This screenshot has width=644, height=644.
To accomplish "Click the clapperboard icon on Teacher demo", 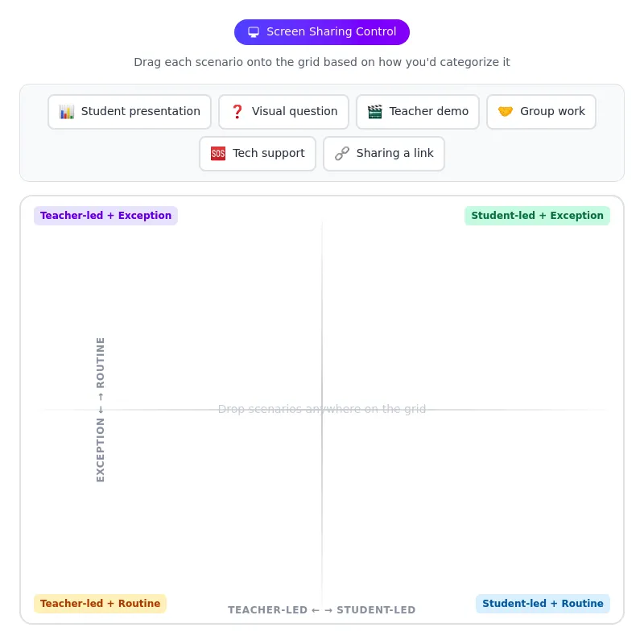I will 375,112.
